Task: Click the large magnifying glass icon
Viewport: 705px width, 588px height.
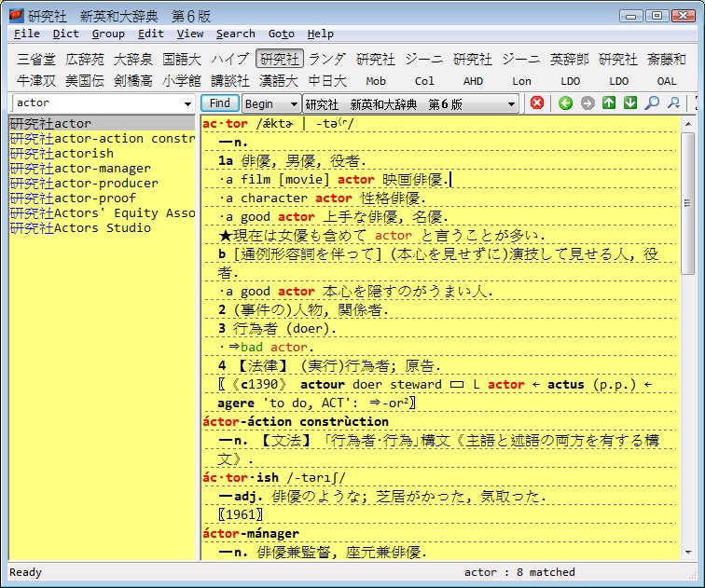Action: (652, 103)
